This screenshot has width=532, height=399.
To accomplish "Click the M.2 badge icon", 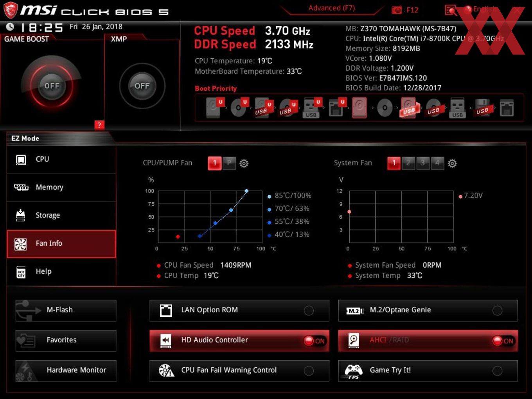I will pos(355,311).
